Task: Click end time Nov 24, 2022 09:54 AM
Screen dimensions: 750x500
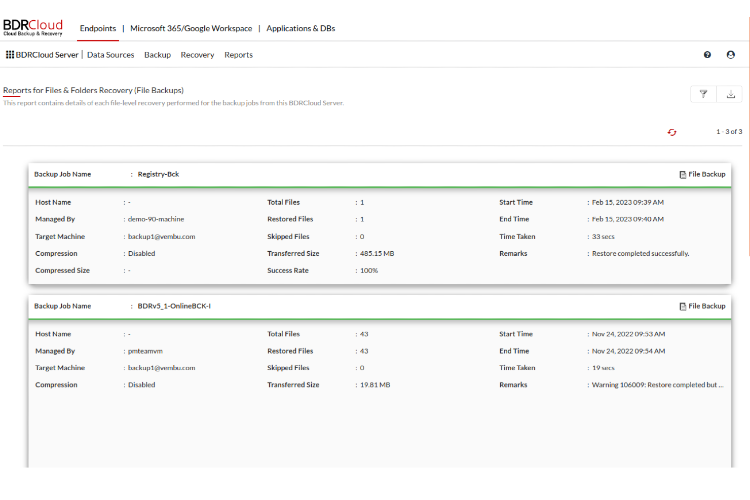Action: pos(628,351)
